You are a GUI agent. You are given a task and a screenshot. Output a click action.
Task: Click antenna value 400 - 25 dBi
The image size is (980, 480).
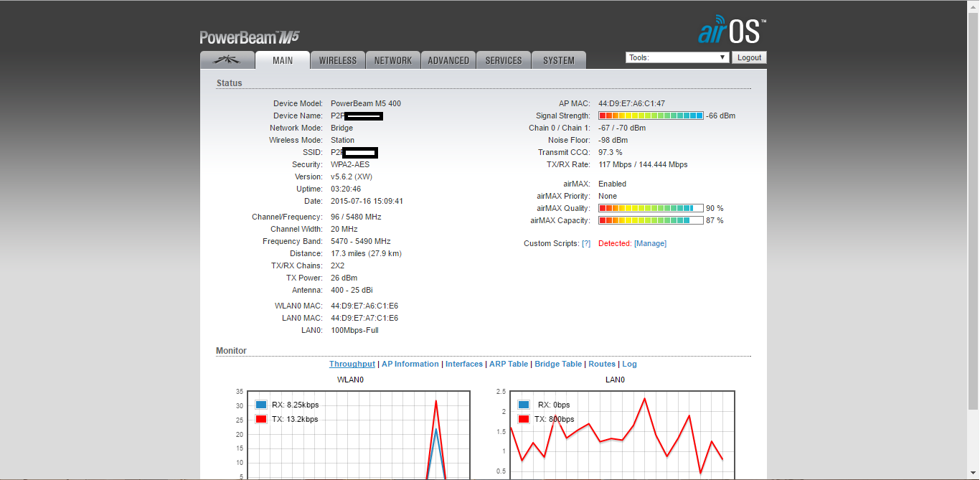pyautogui.click(x=352, y=290)
